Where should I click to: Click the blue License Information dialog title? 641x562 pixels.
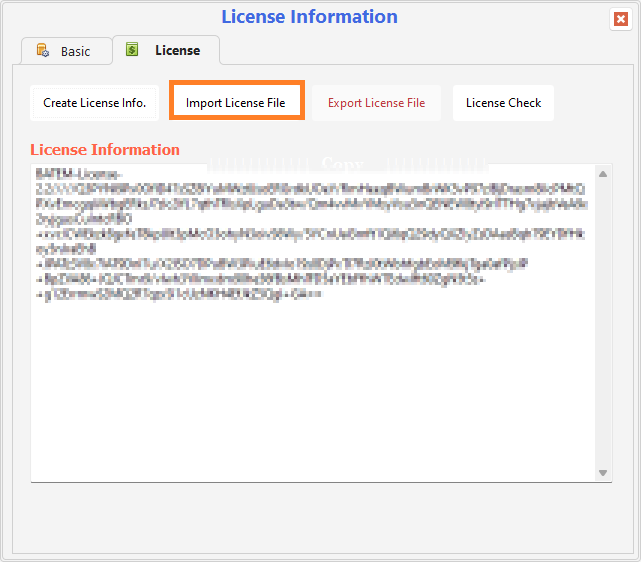click(309, 17)
